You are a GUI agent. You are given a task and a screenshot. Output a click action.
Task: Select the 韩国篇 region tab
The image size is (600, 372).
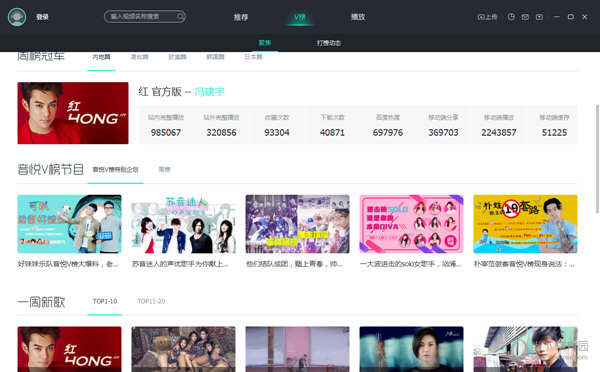click(215, 57)
